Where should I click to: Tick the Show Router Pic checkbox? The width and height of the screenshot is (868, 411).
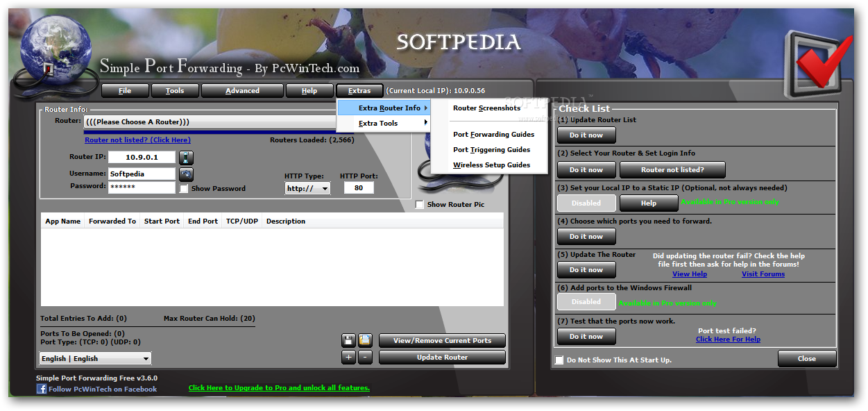419,205
